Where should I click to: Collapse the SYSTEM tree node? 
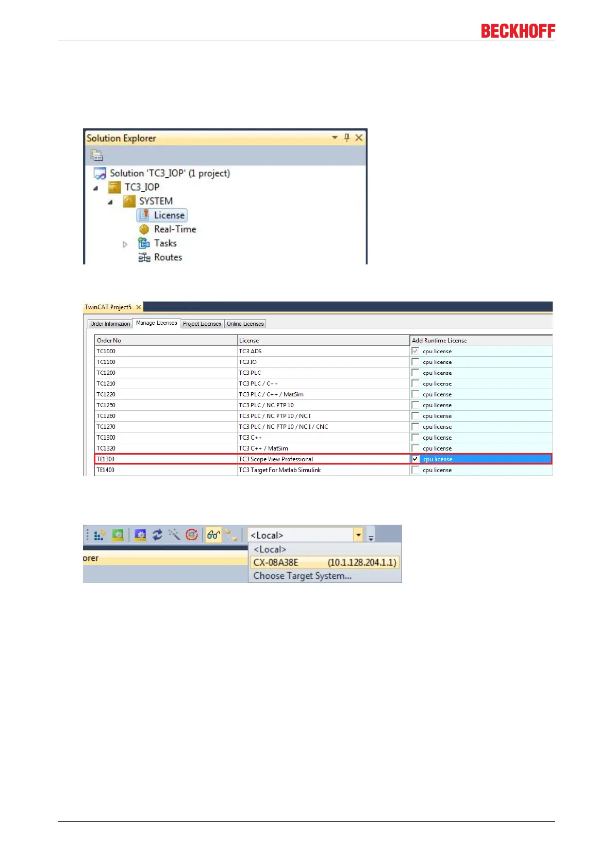(x=110, y=202)
